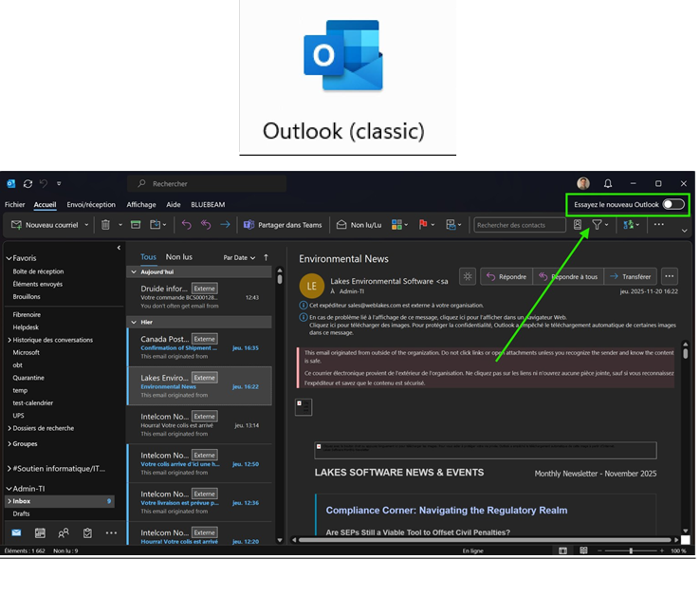
Task: Toggle Essayez le nouveau Outlook switch
Action: pos(673,204)
